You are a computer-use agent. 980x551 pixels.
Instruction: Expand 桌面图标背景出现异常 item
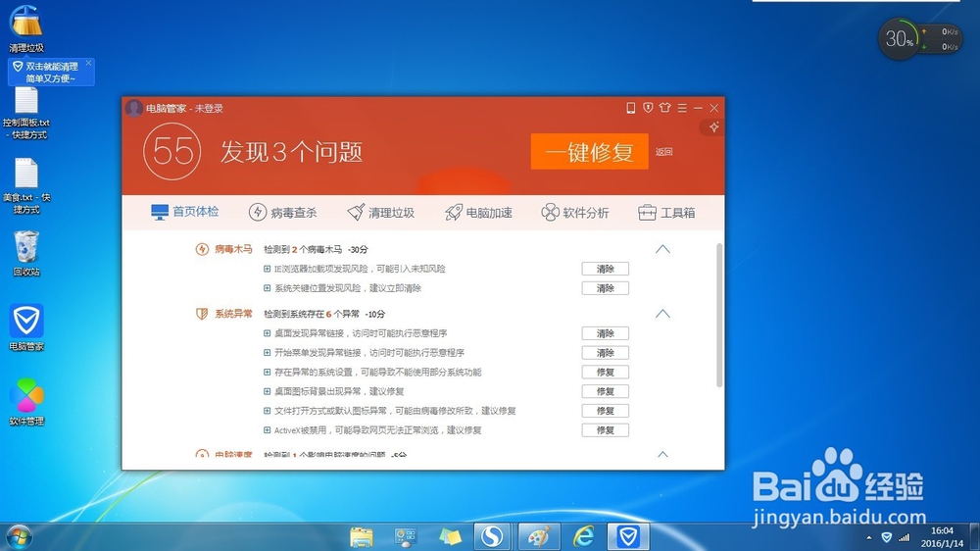coord(267,391)
